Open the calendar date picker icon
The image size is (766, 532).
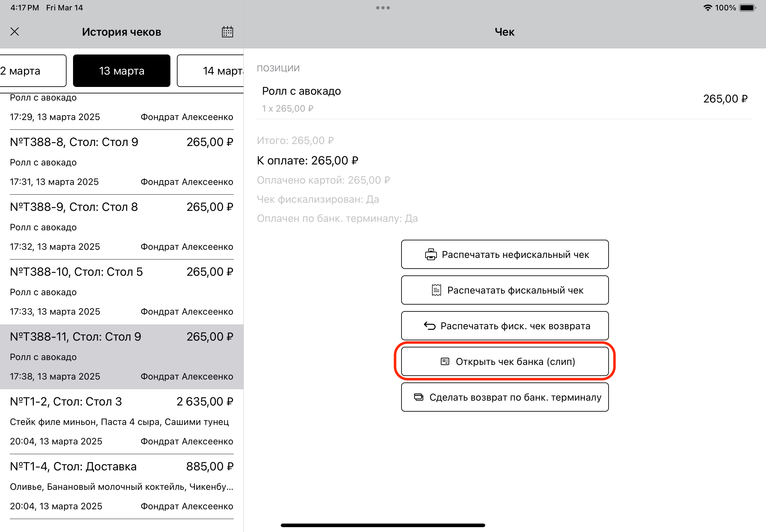[x=228, y=32]
